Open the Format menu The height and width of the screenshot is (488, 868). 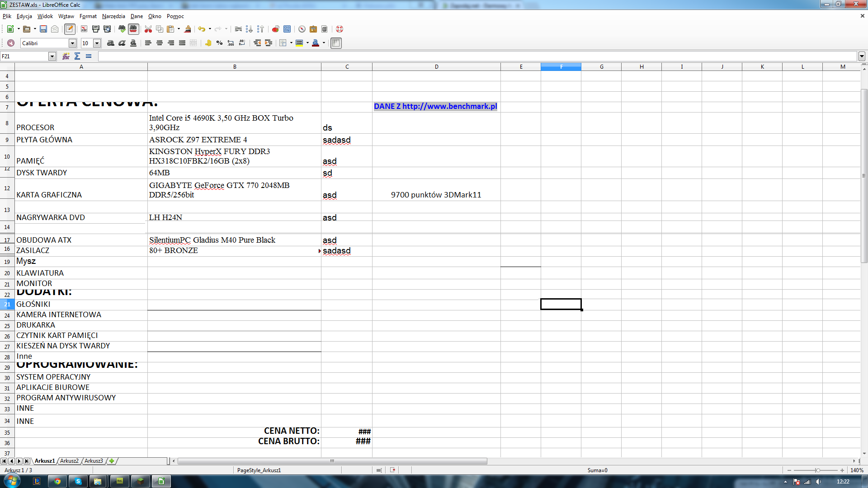pyautogui.click(x=88, y=16)
